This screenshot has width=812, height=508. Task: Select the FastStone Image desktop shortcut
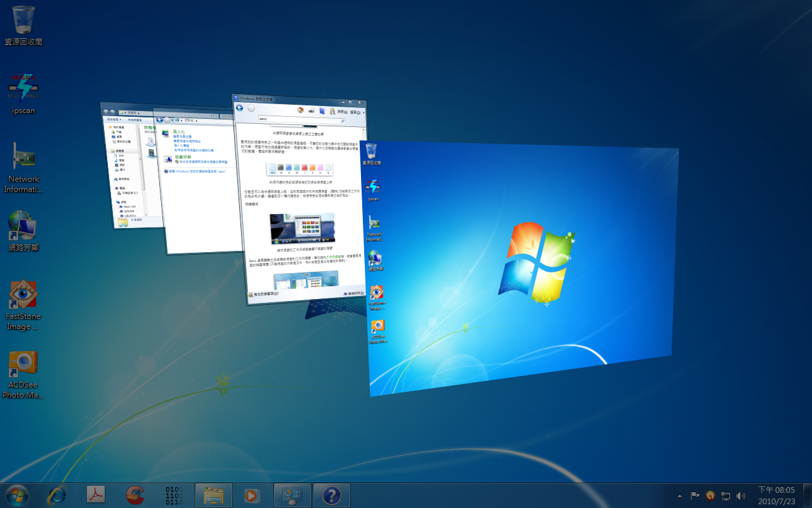tap(23, 305)
